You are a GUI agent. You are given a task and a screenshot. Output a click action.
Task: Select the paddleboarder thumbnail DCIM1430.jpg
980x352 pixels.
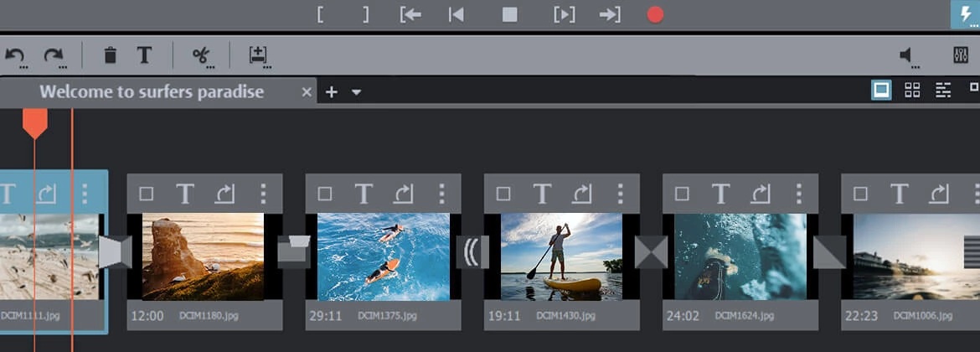pos(561,256)
